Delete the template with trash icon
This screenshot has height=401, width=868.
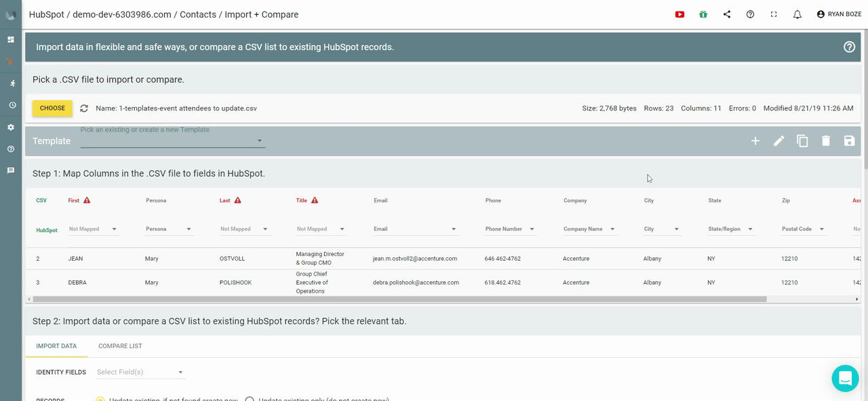826,141
